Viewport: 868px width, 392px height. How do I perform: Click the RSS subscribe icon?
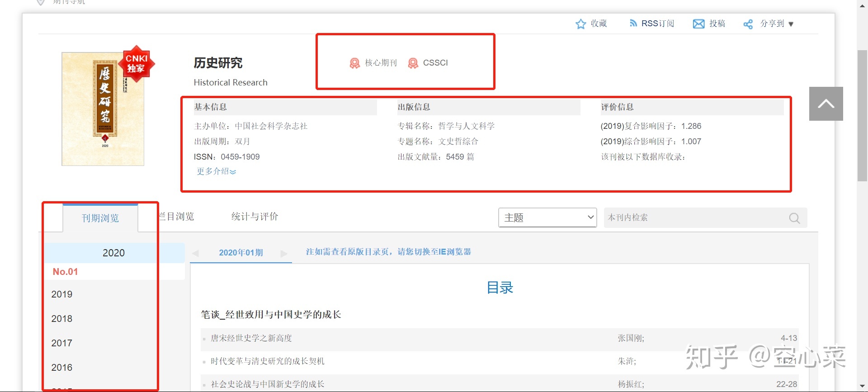(x=633, y=24)
